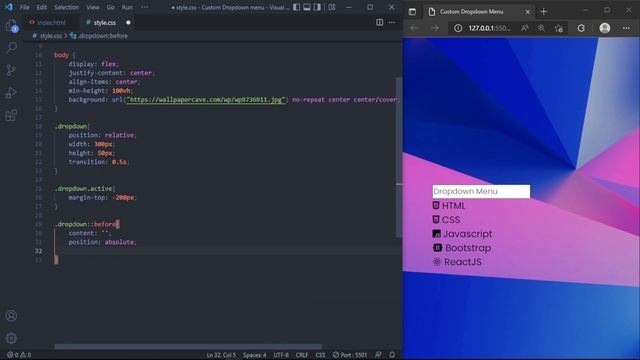
Task: Click the 127.0.0.1 address bar
Action: coord(489,28)
